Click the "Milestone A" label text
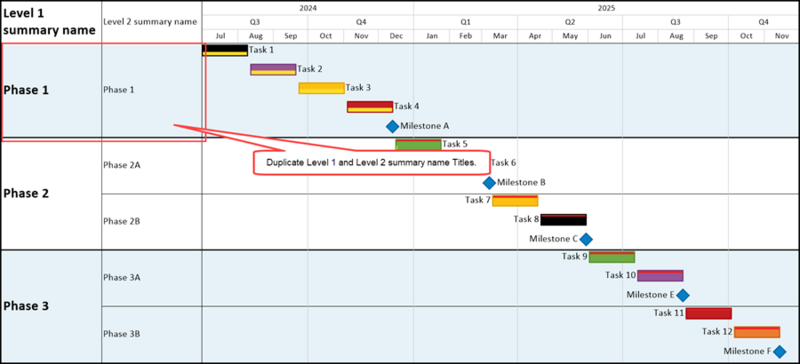This screenshot has height=364, width=800. click(x=424, y=126)
